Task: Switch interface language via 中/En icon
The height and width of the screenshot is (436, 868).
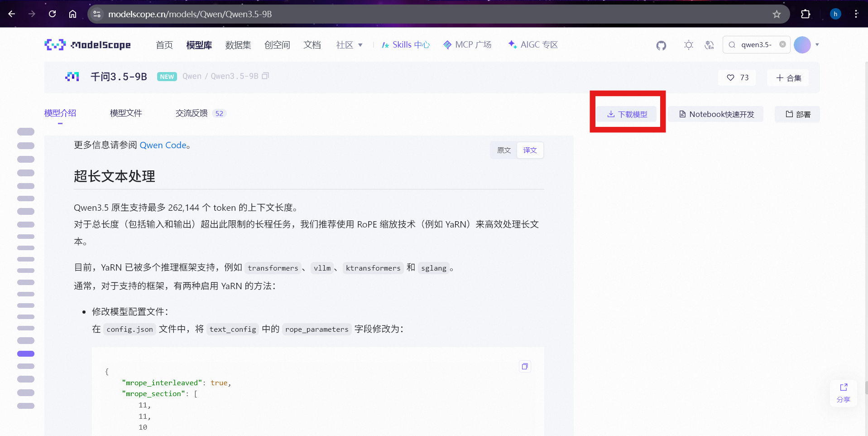Action: tap(709, 45)
